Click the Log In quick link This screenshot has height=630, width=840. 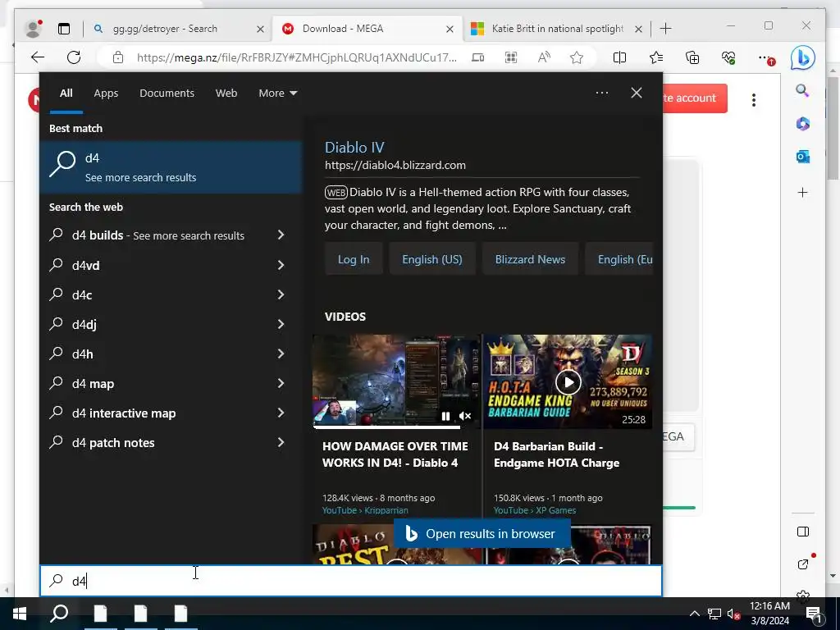(x=354, y=259)
